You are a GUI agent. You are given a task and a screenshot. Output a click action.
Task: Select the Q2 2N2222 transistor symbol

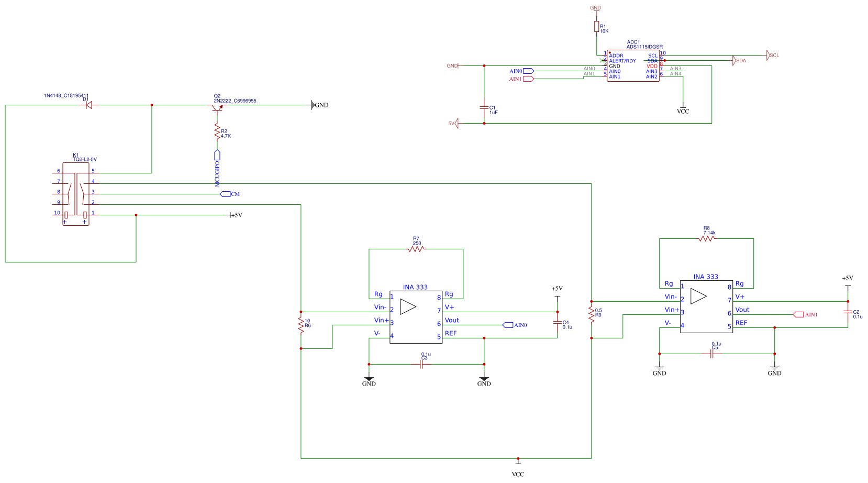coord(217,107)
